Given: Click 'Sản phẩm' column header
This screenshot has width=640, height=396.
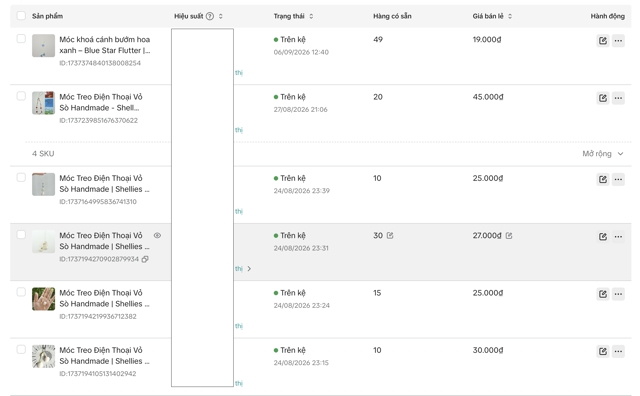Looking at the screenshot, I should pyautogui.click(x=47, y=16).
